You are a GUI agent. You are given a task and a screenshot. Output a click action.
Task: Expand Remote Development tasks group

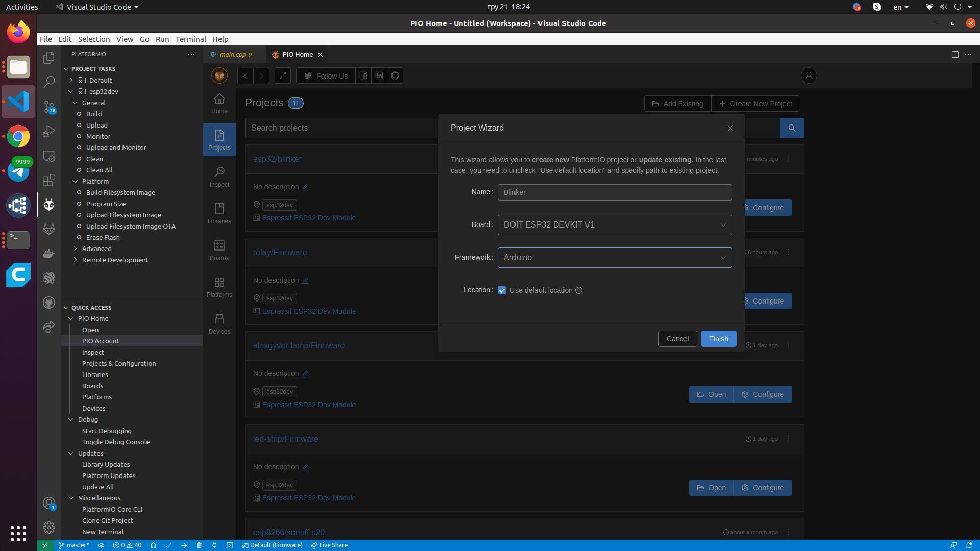tap(76, 260)
